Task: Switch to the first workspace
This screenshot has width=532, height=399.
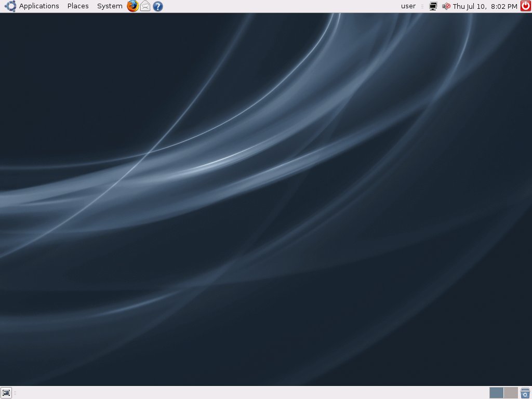Action: (496, 393)
